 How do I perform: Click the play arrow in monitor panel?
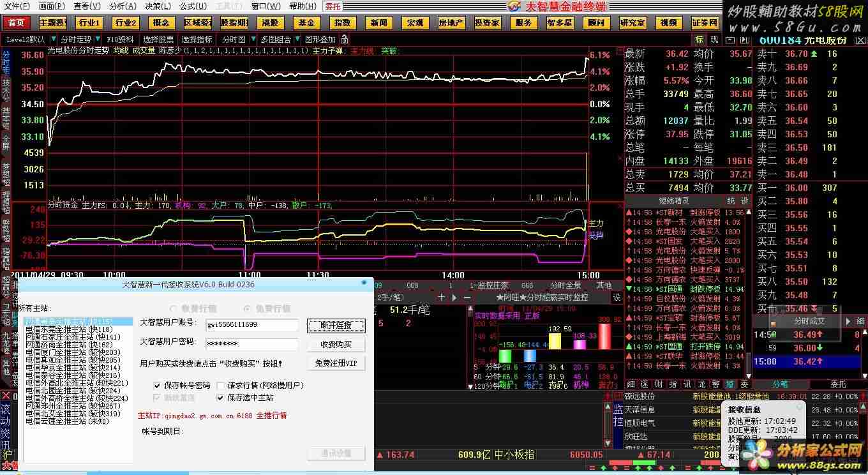tap(454, 298)
